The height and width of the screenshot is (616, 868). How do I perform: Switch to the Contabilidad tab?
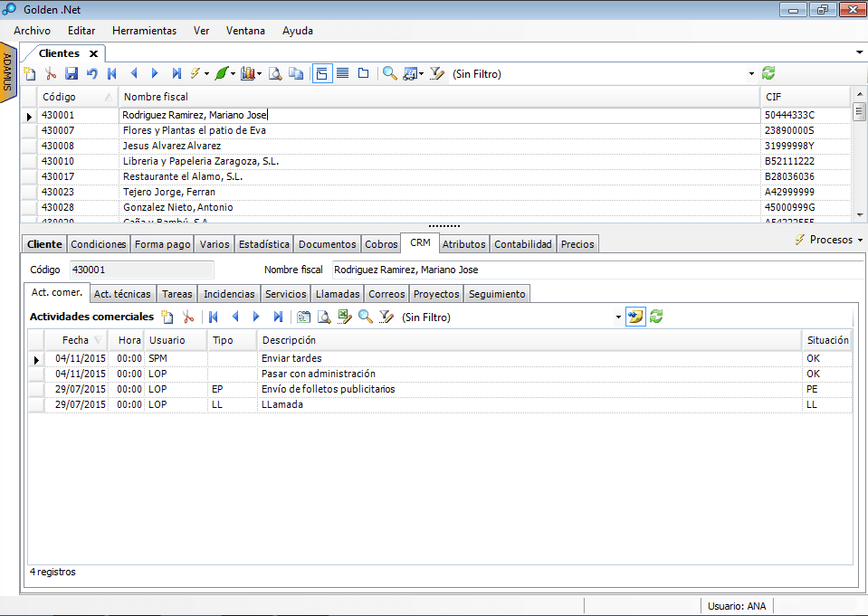pos(523,244)
